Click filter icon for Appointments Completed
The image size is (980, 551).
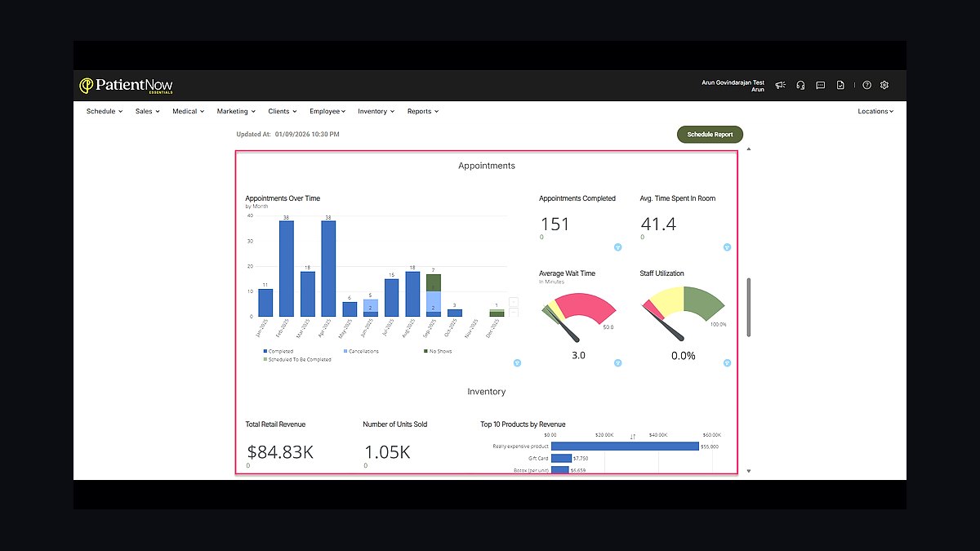pyautogui.click(x=617, y=247)
